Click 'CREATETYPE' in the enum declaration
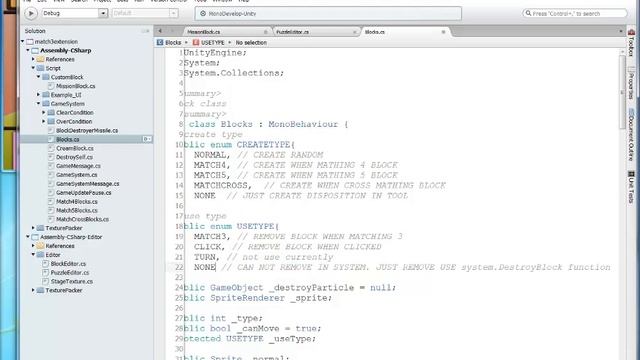Screen dimensions: 640x360 (263, 144)
